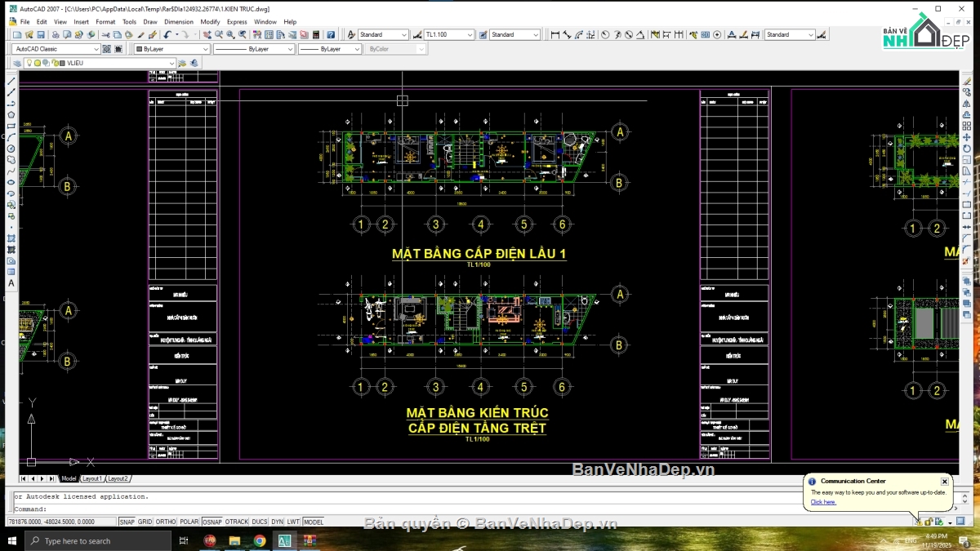Click the Plot (print) icon
The width and height of the screenshot is (980, 551).
pyautogui.click(x=56, y=34)
